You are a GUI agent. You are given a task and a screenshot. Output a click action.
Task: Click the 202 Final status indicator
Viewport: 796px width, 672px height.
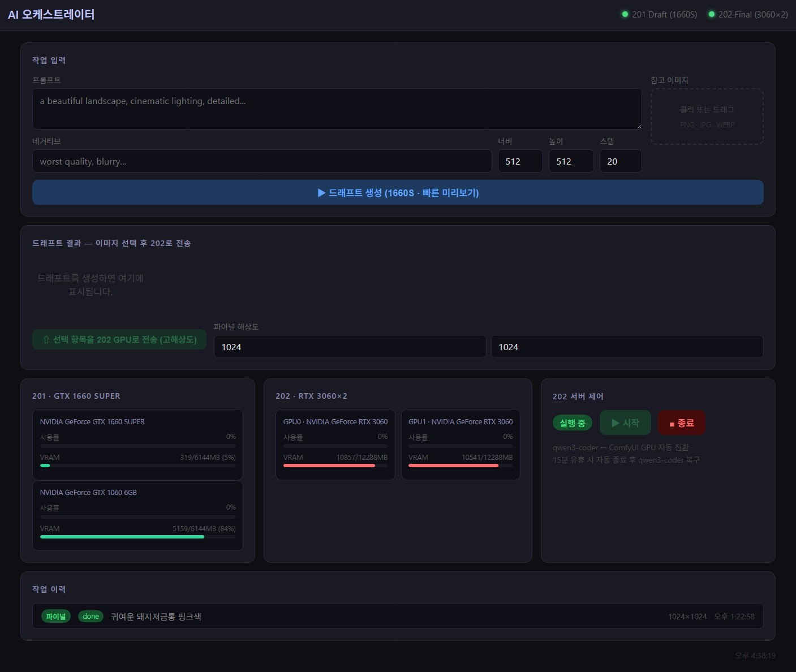(747, 15)
